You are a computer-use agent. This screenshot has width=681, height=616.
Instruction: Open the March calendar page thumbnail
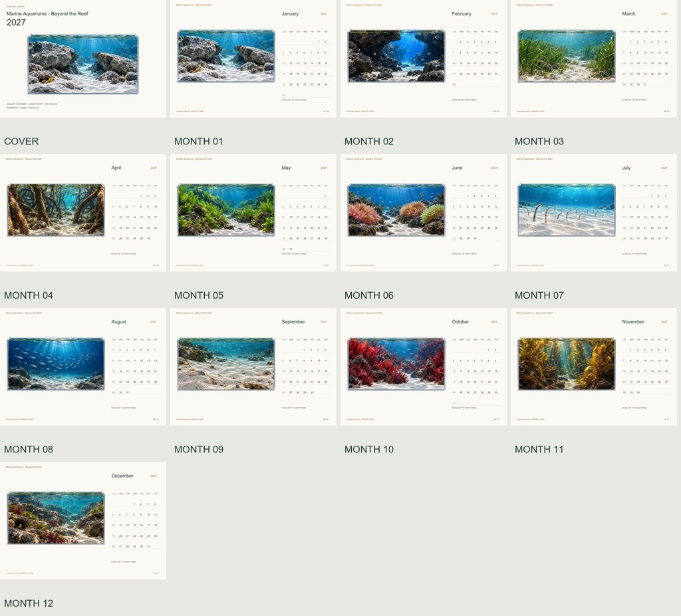tap(594, 59)
